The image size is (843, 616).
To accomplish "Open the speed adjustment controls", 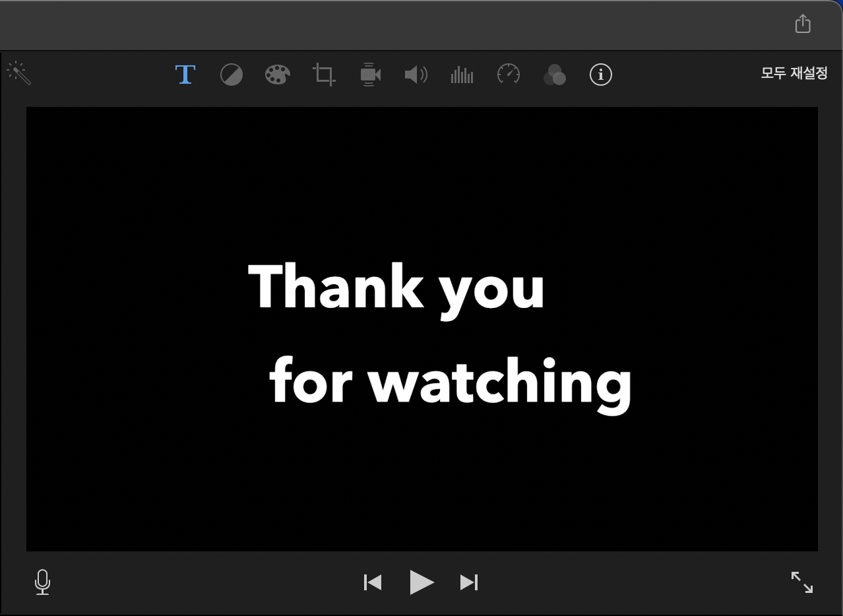I will click(509, 75).
